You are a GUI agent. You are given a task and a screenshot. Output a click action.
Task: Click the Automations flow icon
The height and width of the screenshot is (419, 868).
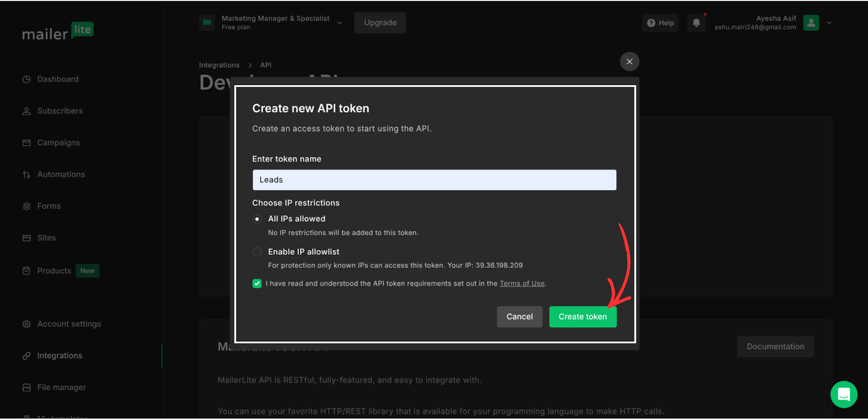coord(27,175)
